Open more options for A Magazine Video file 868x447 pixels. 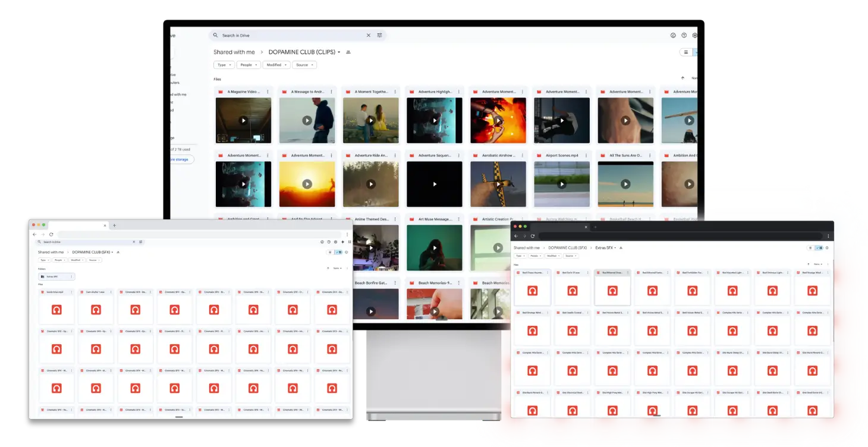point(268,92)
